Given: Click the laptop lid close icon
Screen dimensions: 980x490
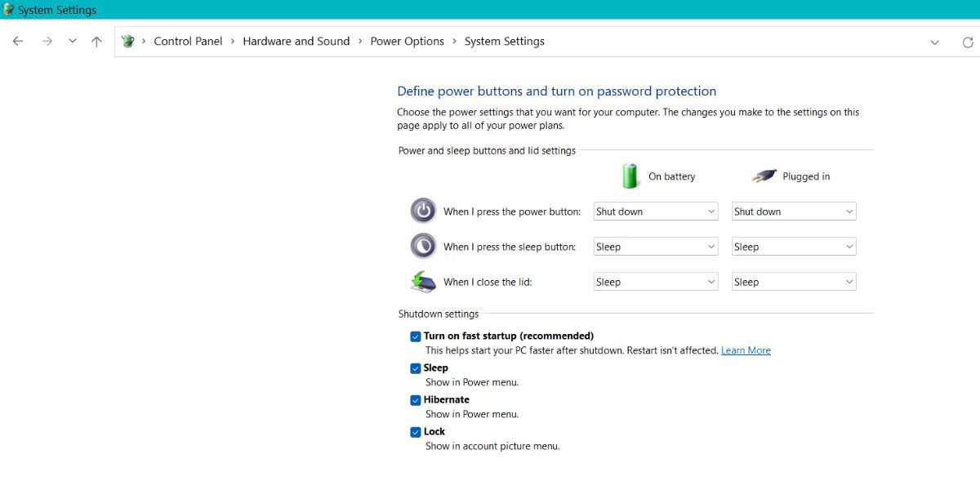Looking at the screenshot, I should pos(423,282).
